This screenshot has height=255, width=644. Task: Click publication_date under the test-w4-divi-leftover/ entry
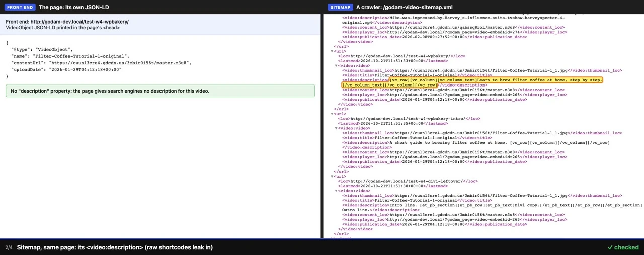[435, 224]
